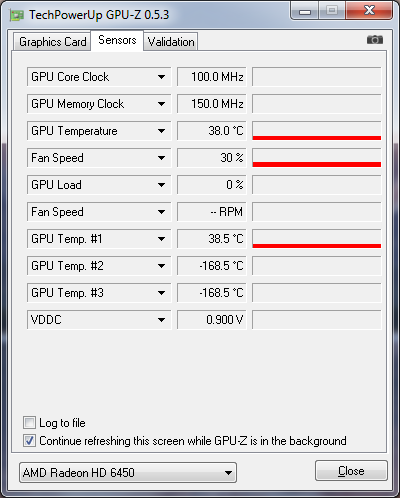
Task: Expand the Fan Speed percent dropdown
Action: (x=162, y=158)
